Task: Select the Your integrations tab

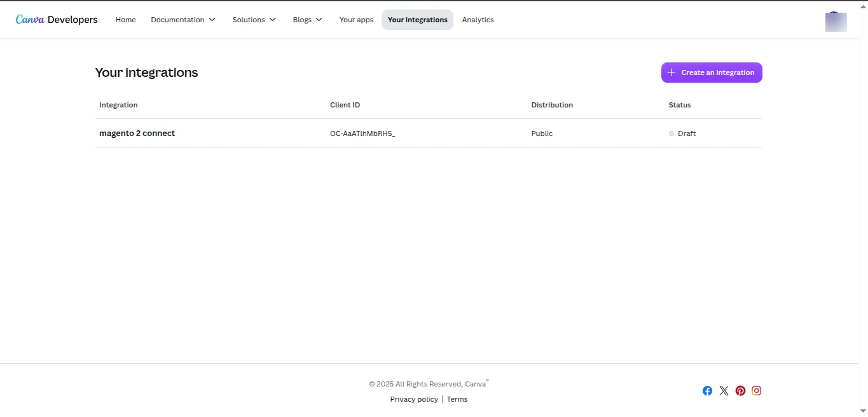Action: (x=418, y=20)
